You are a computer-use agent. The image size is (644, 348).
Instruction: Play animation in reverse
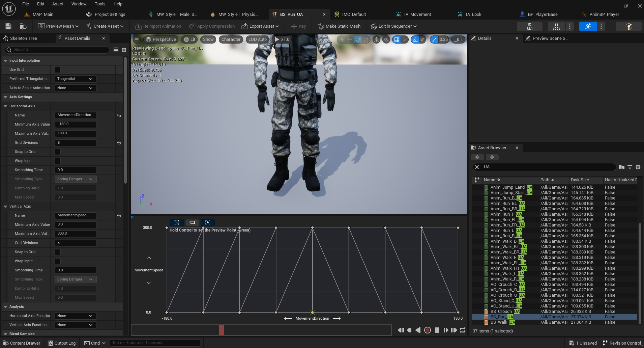tap(418, 330)
